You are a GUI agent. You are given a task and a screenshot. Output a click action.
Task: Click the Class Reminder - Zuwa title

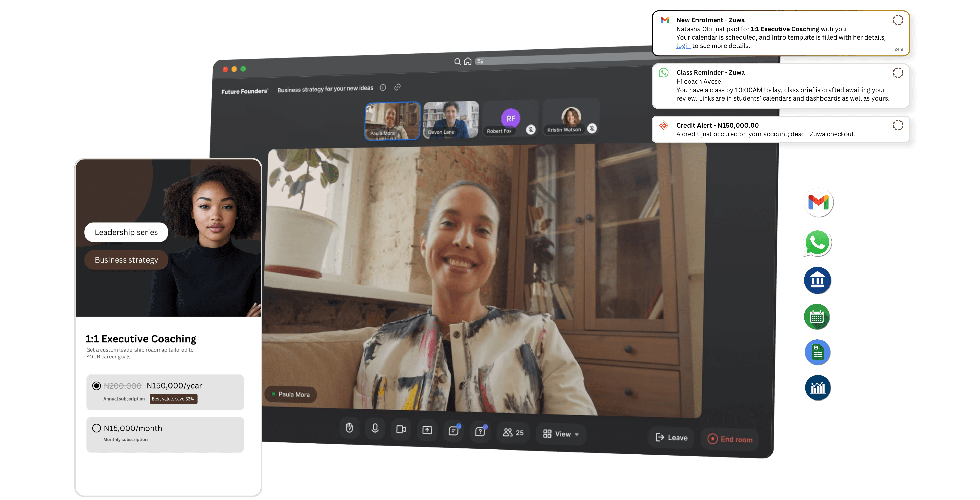710,73
